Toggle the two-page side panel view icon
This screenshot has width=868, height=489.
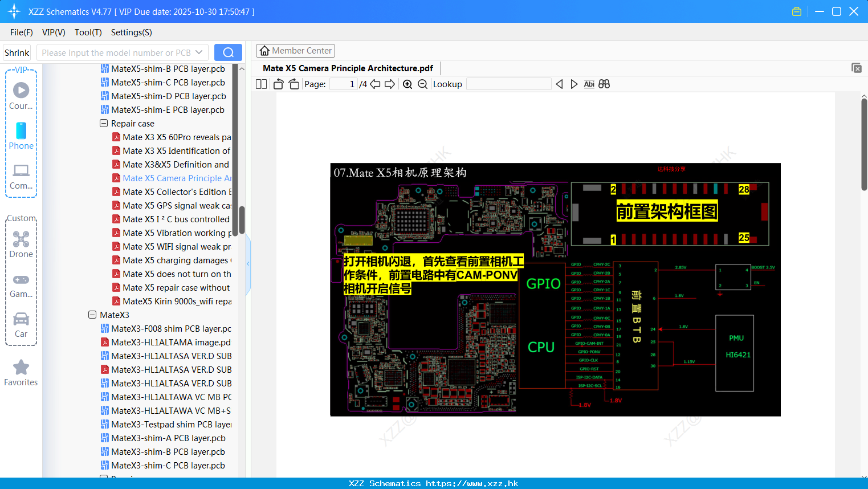point(261,84)
